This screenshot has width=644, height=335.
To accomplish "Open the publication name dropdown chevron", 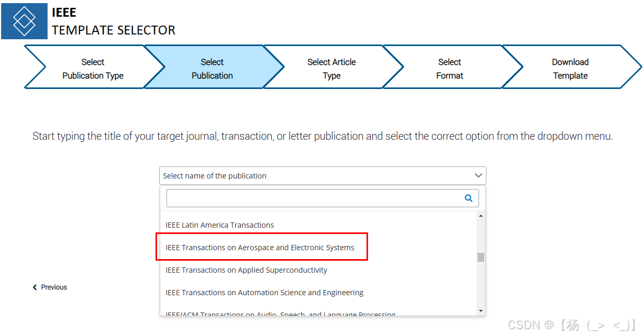I will [x=478, y=175].
